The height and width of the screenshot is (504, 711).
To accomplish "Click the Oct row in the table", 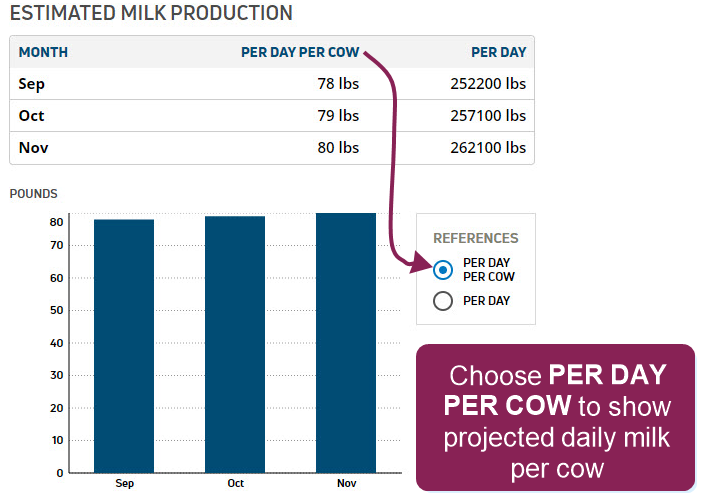I will coord(272,116).
